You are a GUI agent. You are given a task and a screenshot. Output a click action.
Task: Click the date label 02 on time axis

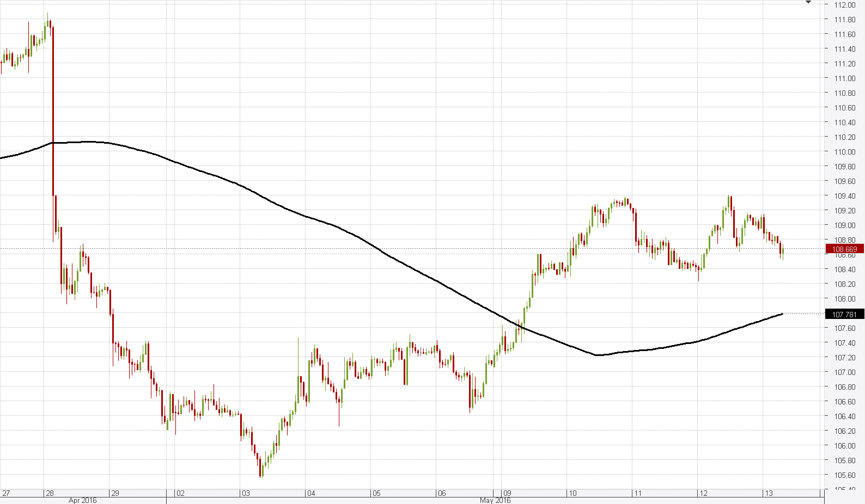[x=180, y=494]
